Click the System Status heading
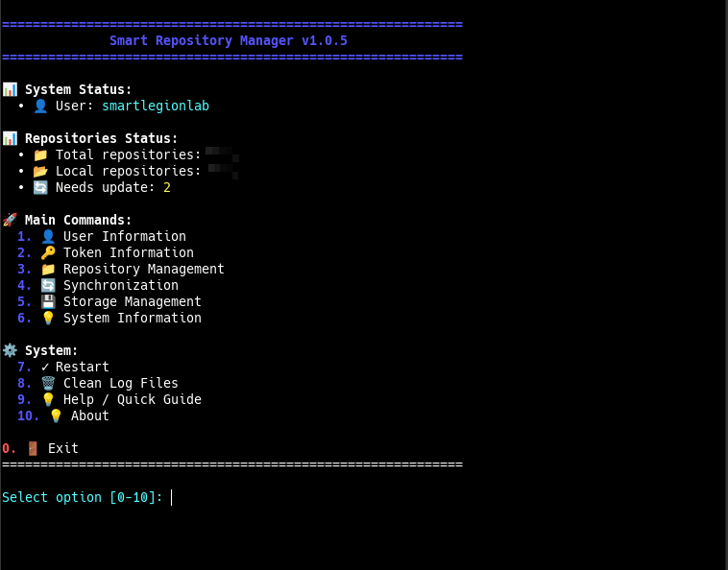The height and width of the screenshot is (570, 728). pos(79,89)
